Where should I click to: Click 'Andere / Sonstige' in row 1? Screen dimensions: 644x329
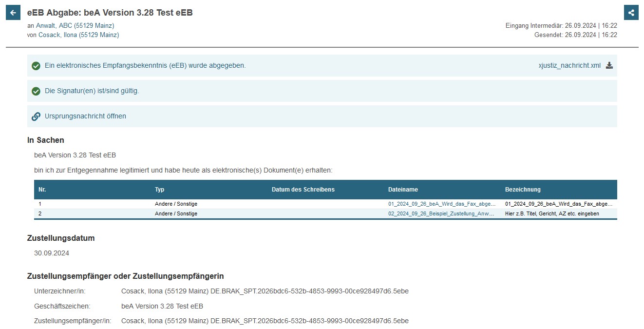[176, 204]
